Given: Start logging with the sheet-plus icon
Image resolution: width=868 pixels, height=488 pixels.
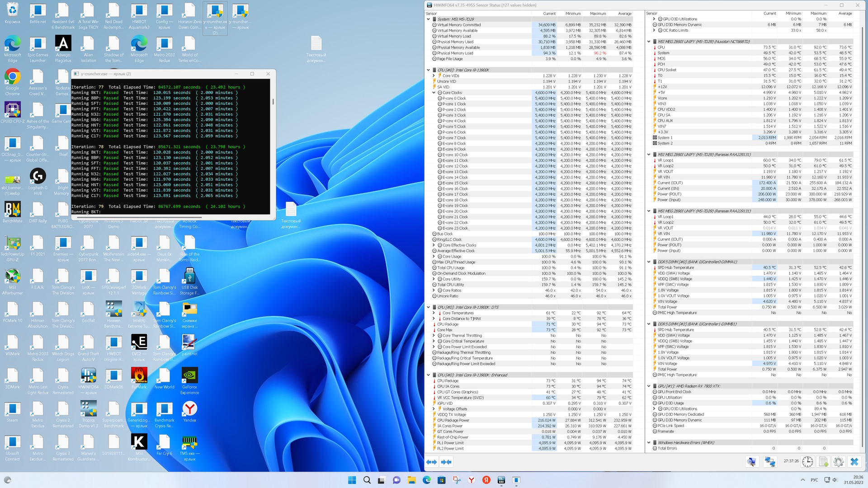Looking at the screenshot, I should click(x=823, y=462).
